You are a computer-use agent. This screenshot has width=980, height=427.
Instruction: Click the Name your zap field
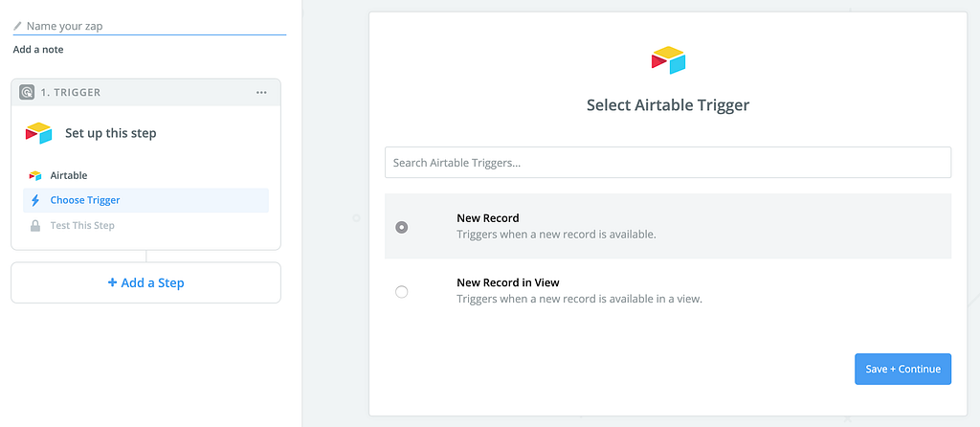tap(149, 26)
